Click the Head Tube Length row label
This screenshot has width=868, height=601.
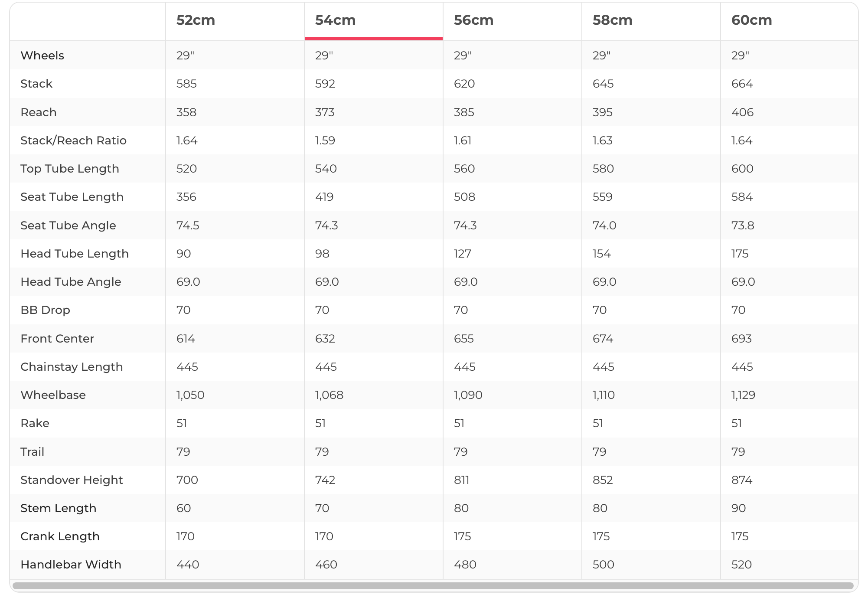pos(75,254)
